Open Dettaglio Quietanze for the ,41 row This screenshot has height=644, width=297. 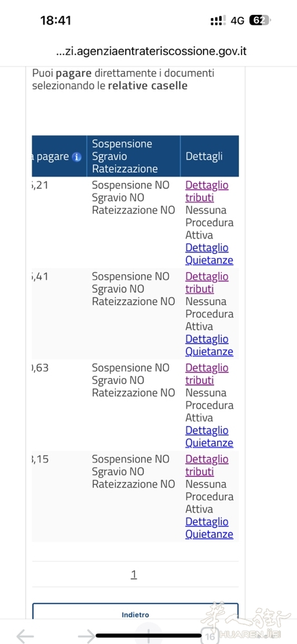pyautogui.click(x=209, y=345)
